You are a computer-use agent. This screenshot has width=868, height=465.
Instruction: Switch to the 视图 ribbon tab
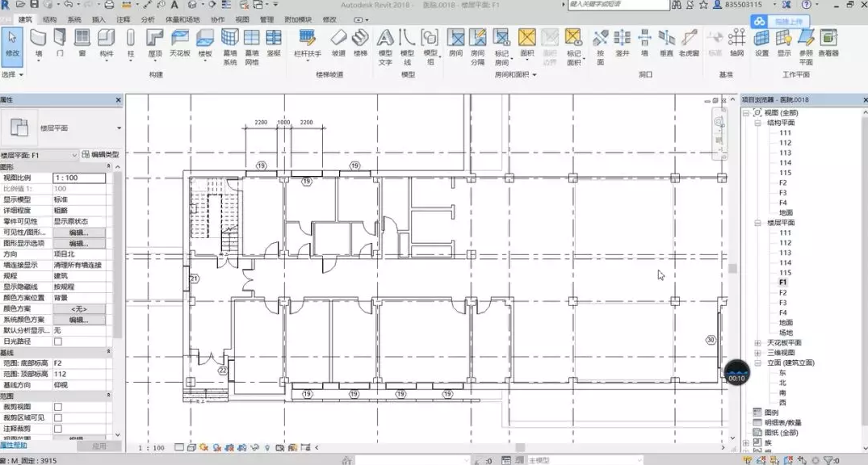242,19
